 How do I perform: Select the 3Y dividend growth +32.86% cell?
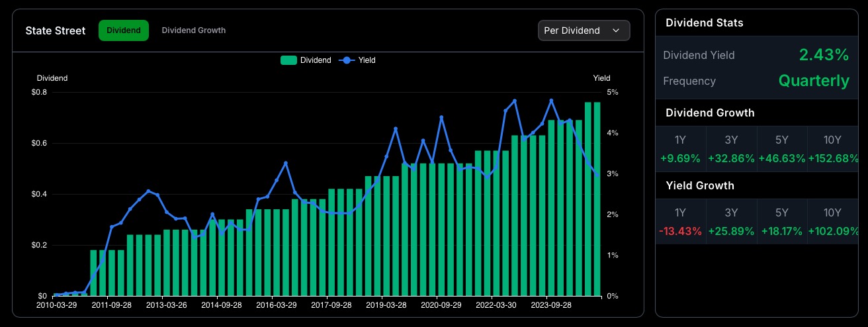tap(731, 149)
